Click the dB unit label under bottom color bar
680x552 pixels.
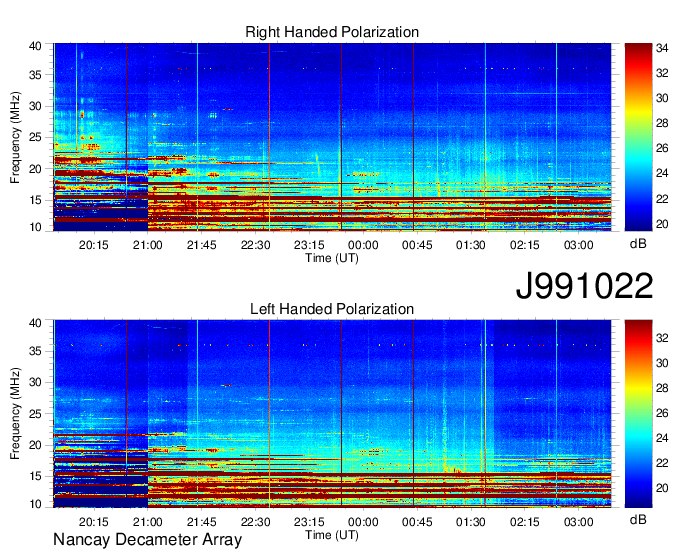638,519
